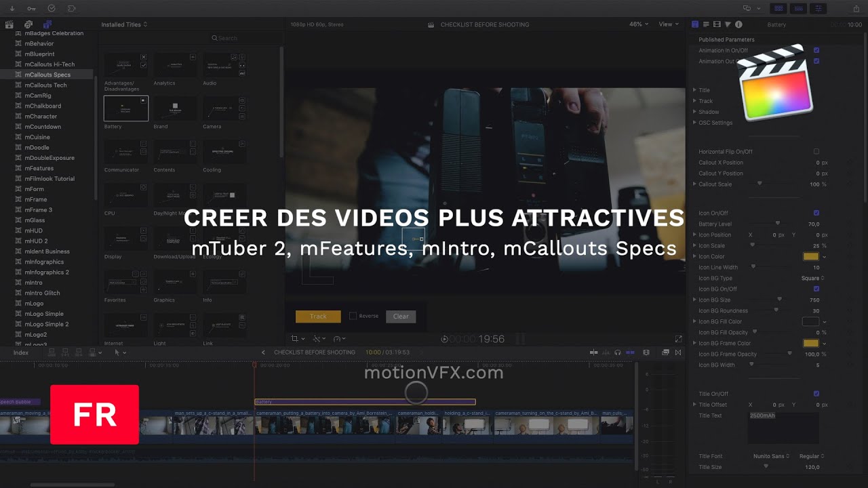Open Photos and Audio sidebar icon
The width and height of the screenshot is (868, 488).
(x=28, y=24)
